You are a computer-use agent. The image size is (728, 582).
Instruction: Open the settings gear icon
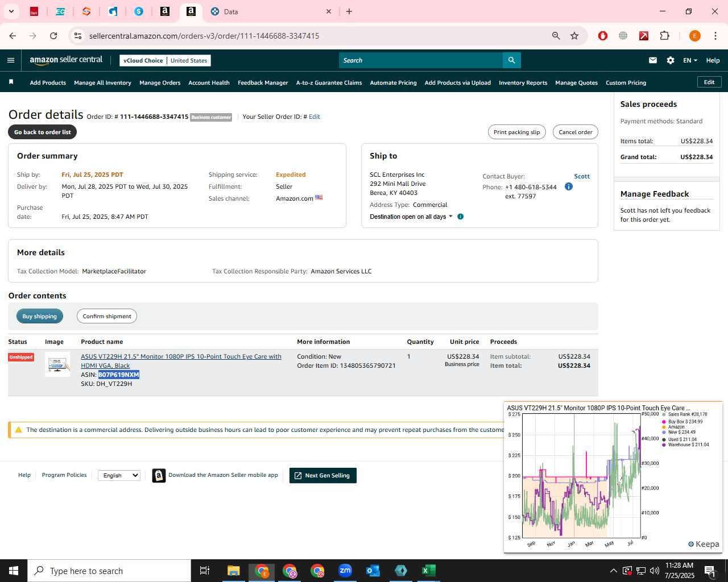(x=671, y=60)
